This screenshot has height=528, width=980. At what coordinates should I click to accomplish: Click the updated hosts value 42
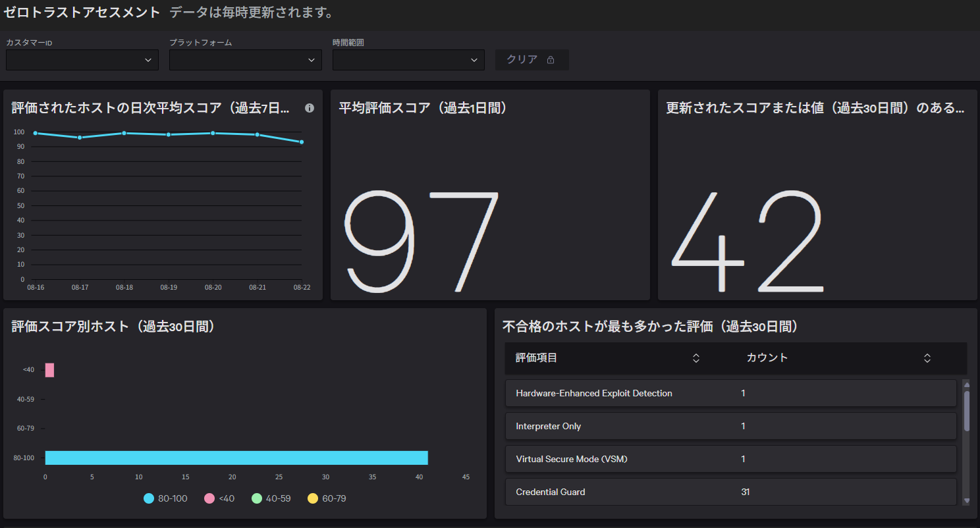tap(748, 242)
